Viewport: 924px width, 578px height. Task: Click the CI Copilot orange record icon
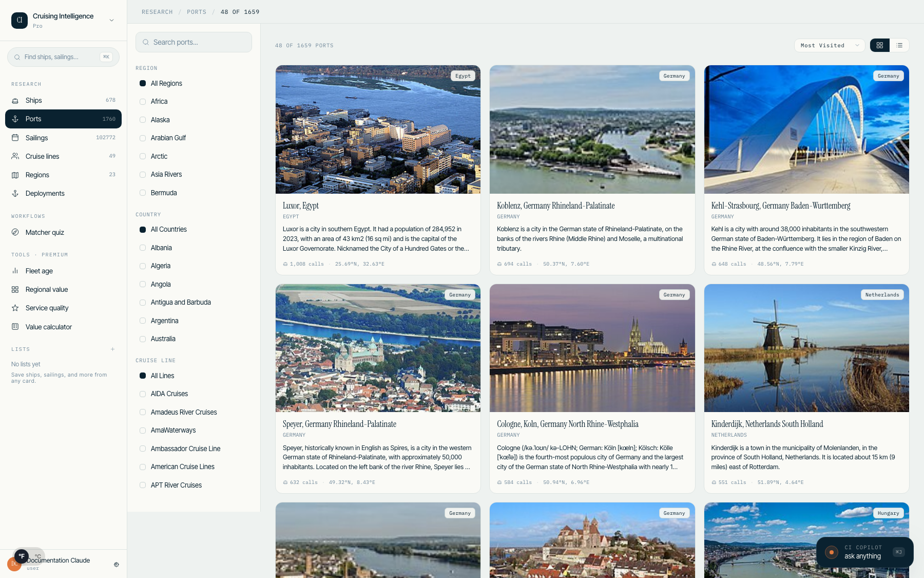click(831, 552)
